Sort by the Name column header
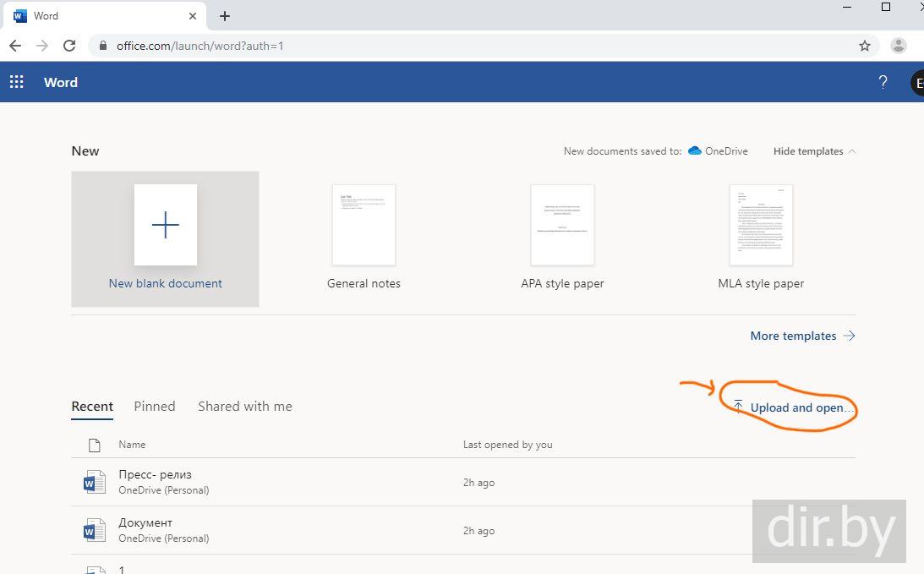The width and height of the screenshot is (924, 574). coord(132,445)
